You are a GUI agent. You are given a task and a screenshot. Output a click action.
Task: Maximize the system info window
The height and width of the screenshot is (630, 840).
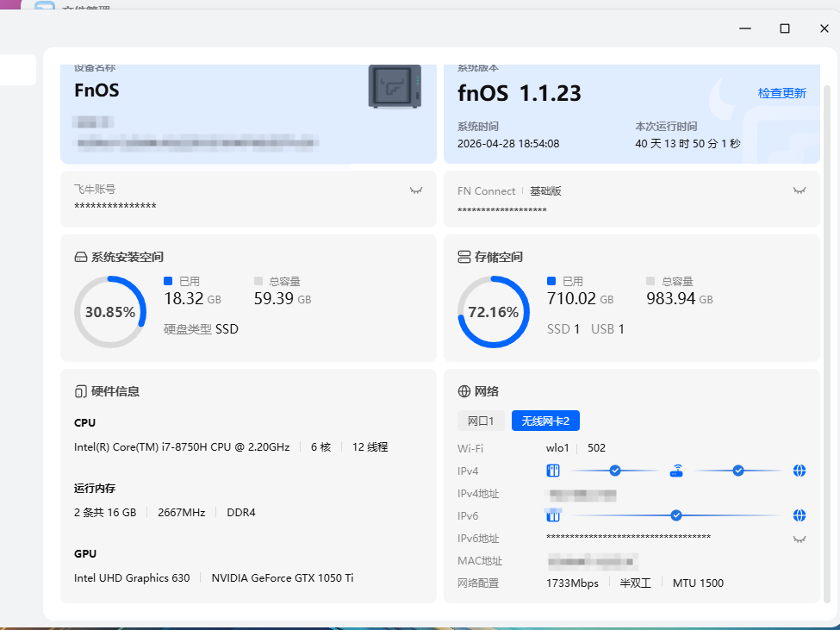click(x=785, y=28)
